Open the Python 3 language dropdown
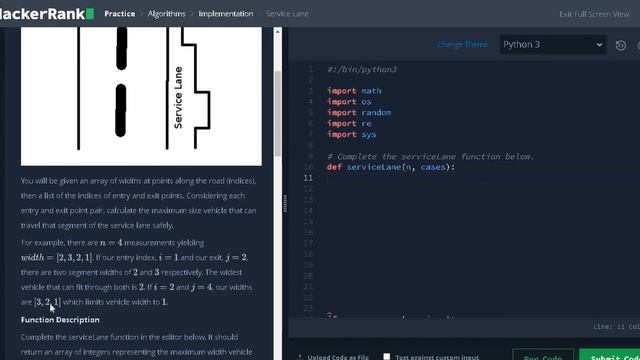This screenshot has width=640, height=360. 553,44
